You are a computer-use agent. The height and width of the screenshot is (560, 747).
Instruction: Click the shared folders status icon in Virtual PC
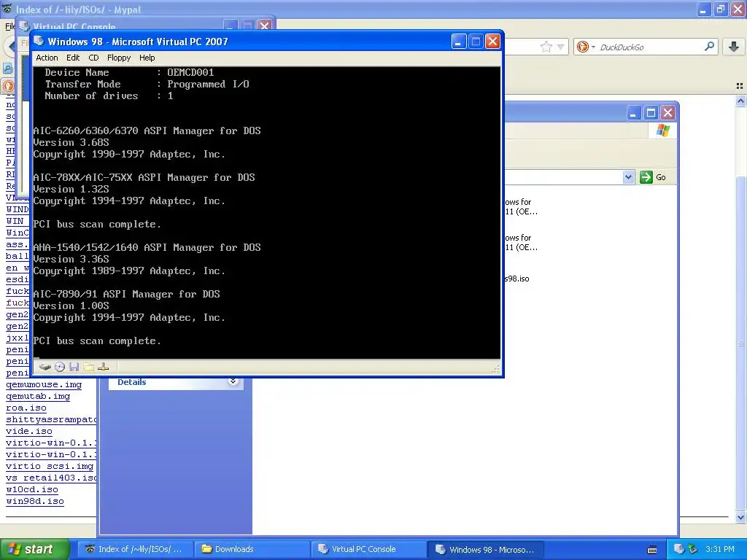88,367
